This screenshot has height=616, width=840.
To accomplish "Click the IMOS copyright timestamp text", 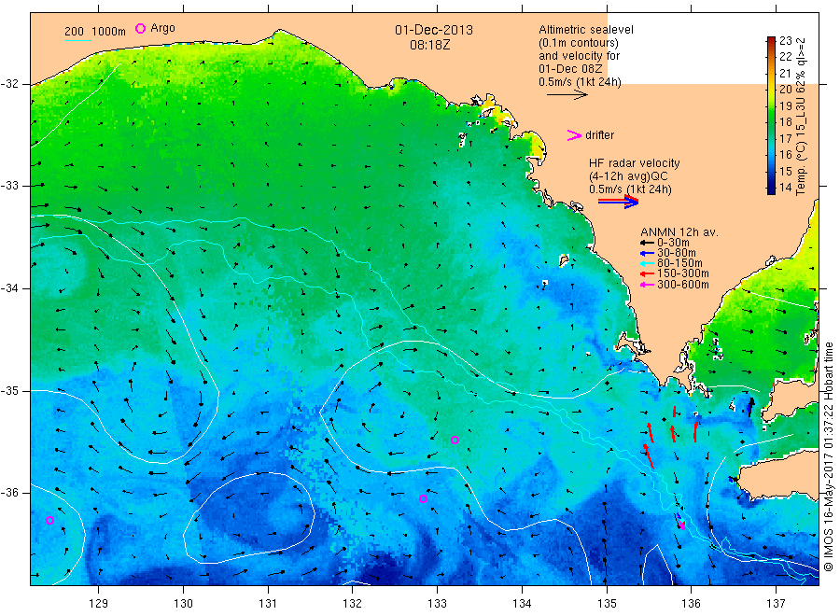I will click(829, 456).
